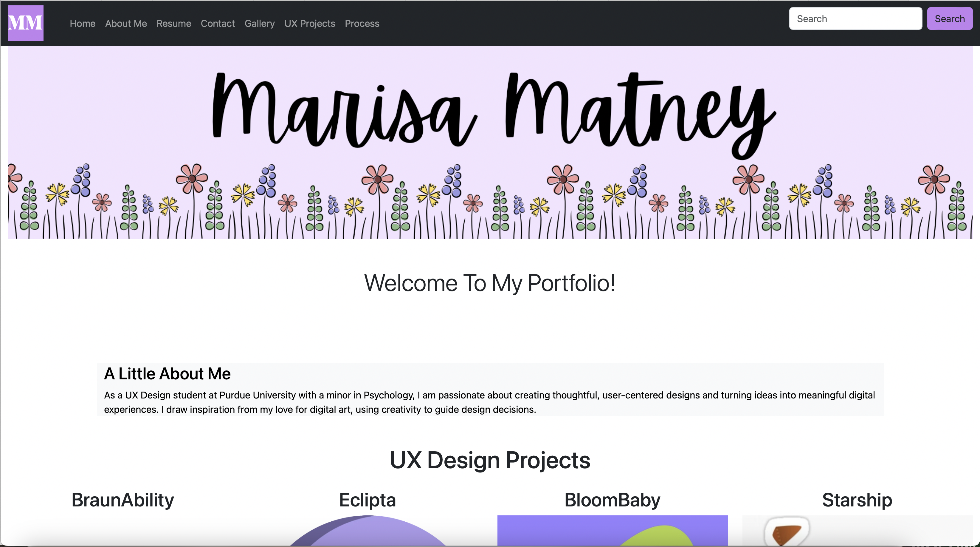
Task: Open the Process nav item
Action: pos(362,24)
